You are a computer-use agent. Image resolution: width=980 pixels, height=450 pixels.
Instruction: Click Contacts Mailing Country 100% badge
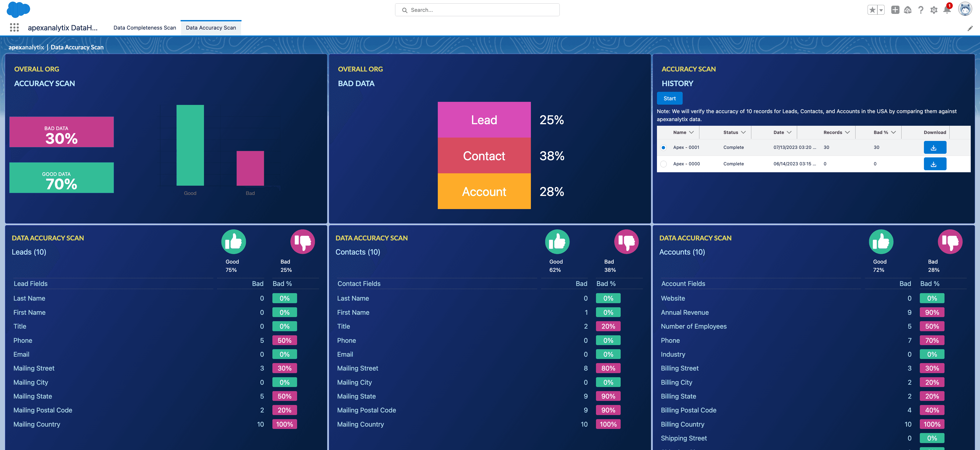point(608,424)
